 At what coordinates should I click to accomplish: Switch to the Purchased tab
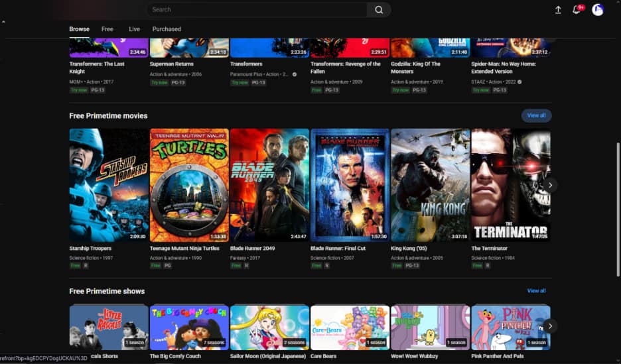coord(167,29)
